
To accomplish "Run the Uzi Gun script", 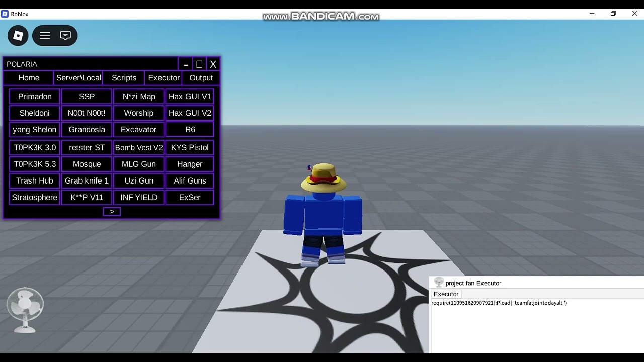I will pyautogui.click(x=139, y=181).
